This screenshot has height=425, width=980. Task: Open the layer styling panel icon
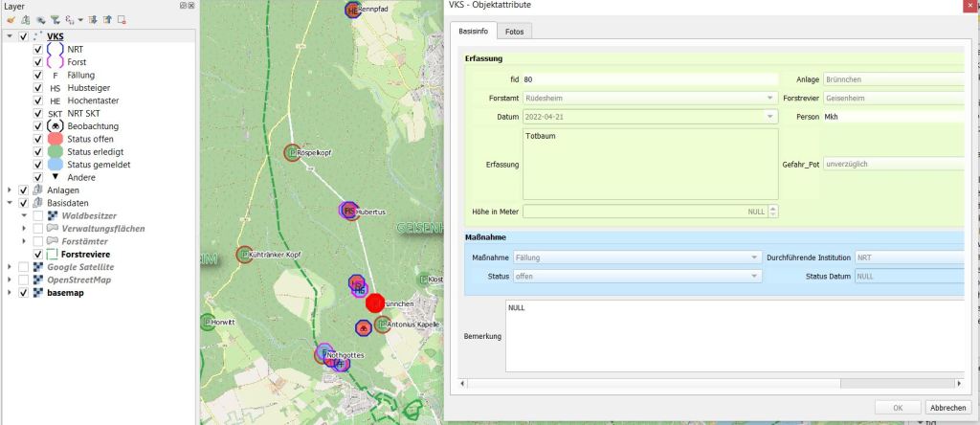tap(11, 19)
